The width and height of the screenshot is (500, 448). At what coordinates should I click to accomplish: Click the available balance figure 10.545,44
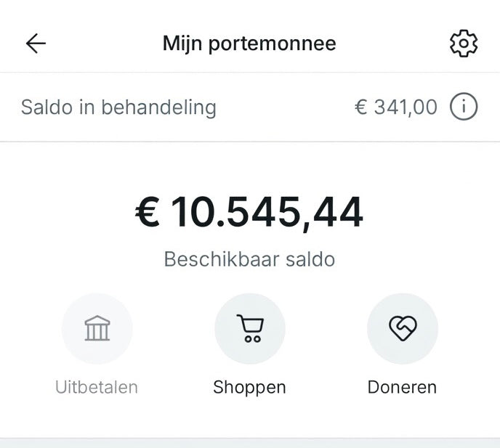point(267,213)
